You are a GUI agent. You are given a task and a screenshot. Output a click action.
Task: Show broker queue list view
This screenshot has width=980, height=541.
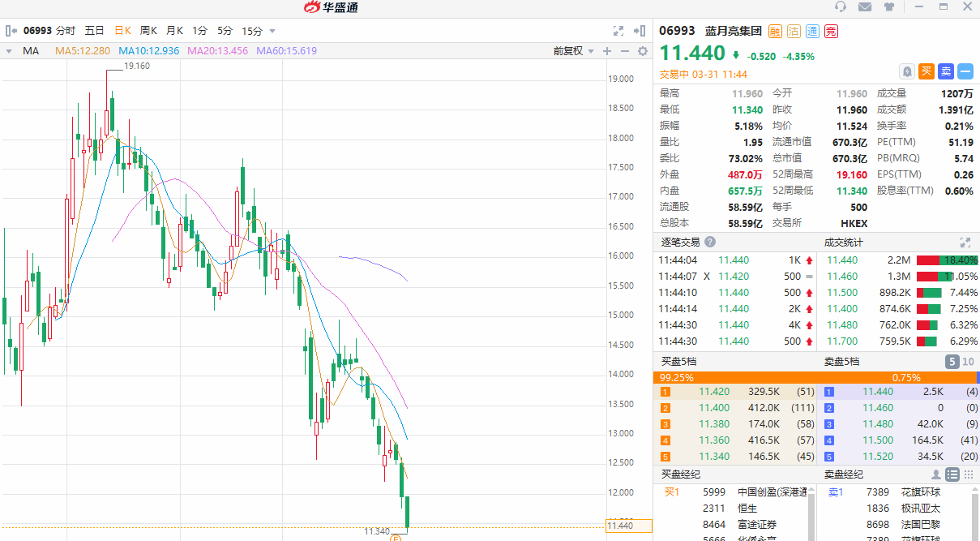tap(952, 474)
